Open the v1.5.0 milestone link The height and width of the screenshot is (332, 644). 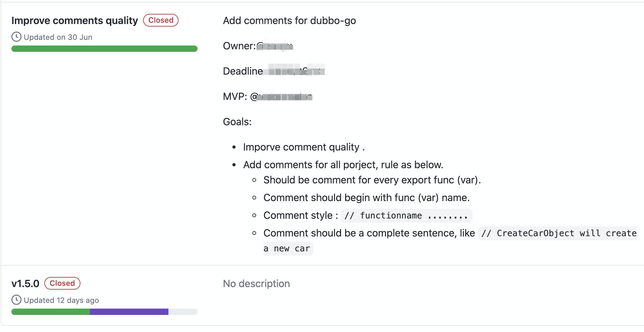(25, 284)
